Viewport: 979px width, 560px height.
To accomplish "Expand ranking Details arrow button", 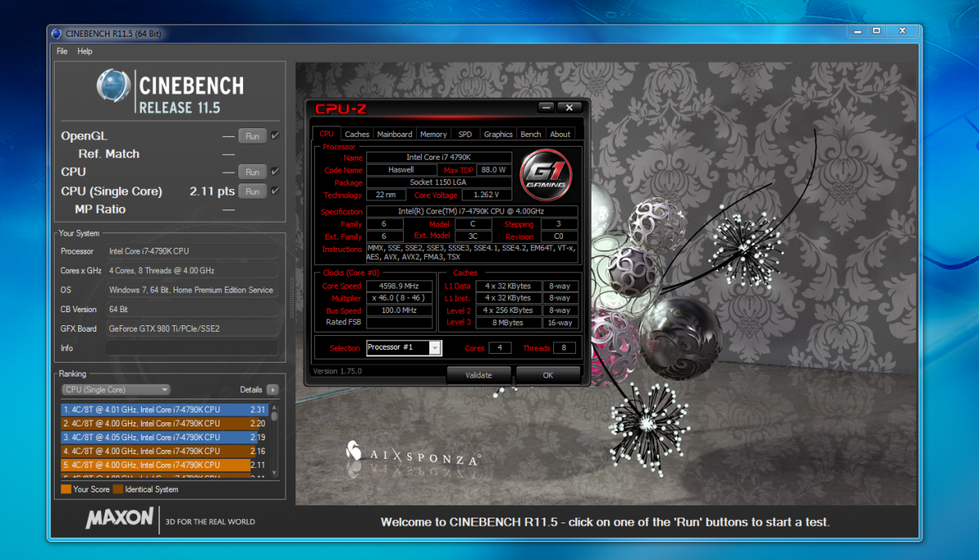I will pyautogui.click(x=272, y=390).
